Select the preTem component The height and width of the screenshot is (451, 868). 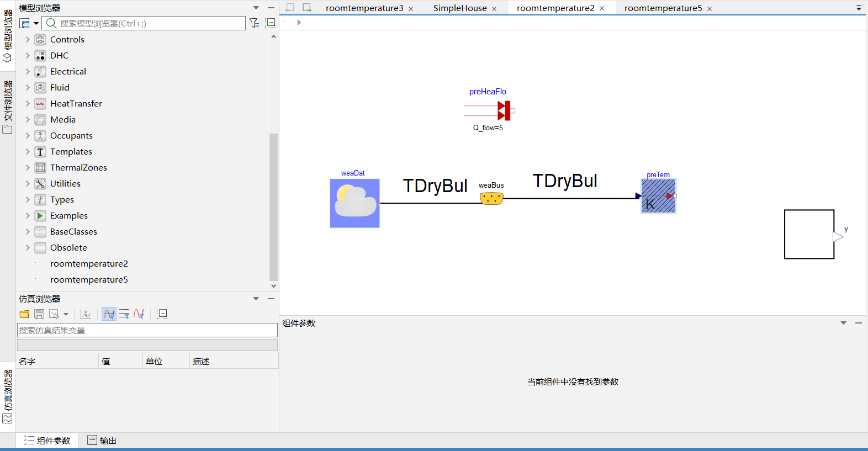(x=658, y=196)
